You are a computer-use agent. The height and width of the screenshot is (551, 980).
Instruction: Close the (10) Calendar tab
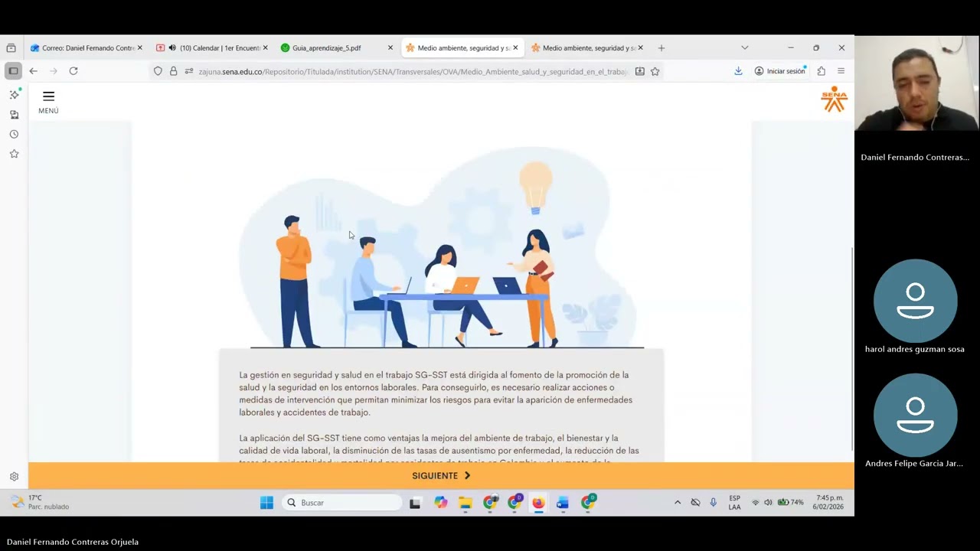click(x=265, y=47)
